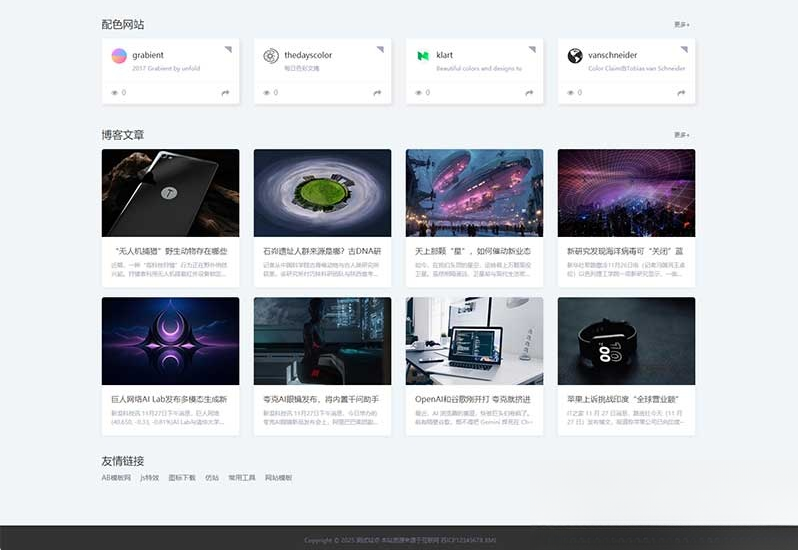Open the 图标下载 friend link
The image size is (798, 550).
[182, 478]
